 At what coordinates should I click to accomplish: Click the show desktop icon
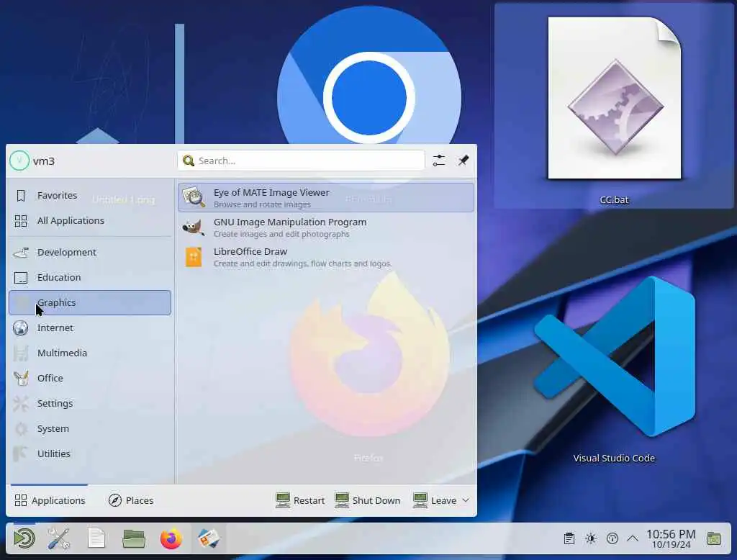714,539
